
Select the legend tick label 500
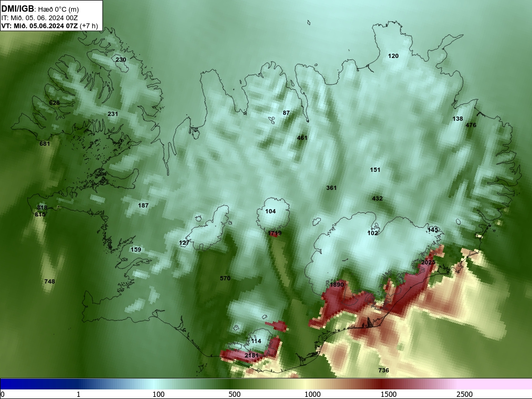(235, 394)
